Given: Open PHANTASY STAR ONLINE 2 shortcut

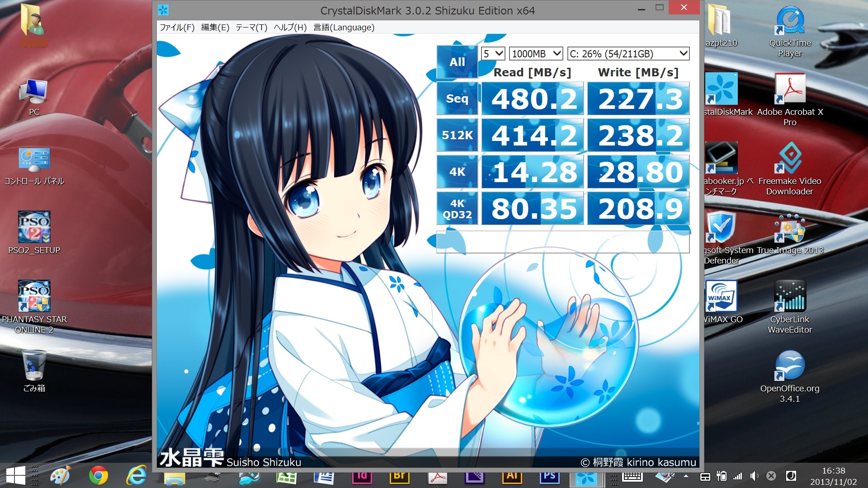Looking at the screenshot, I should [34, 297].
